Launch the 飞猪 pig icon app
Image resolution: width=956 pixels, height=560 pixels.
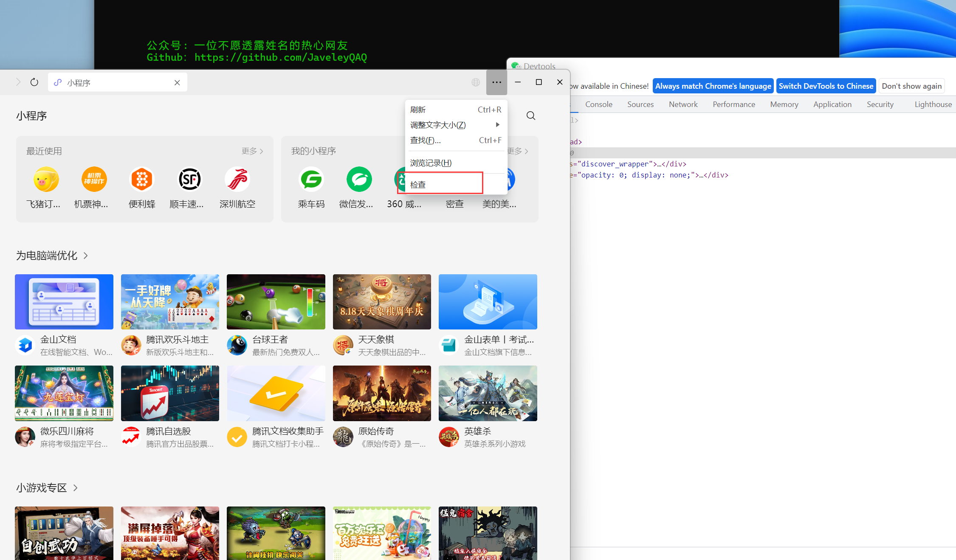click(x=46, y=180)
